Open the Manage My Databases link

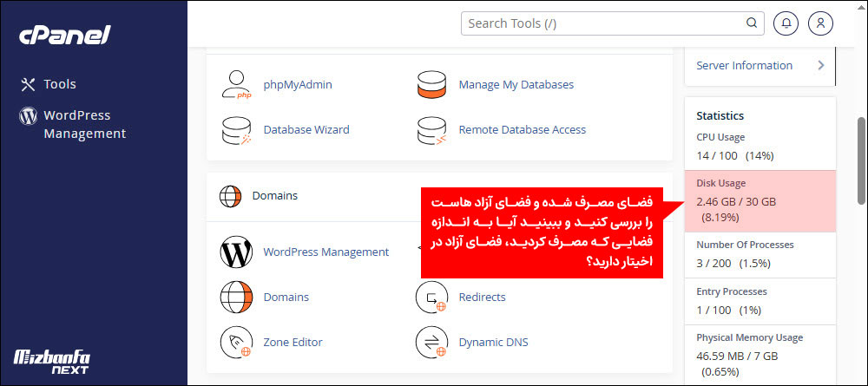[516, 85]
